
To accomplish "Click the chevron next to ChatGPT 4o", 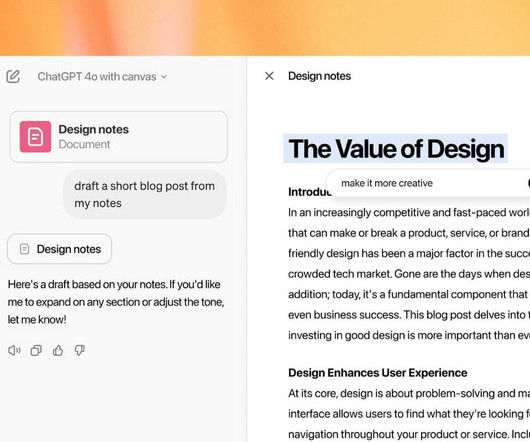I will [164, 77].
